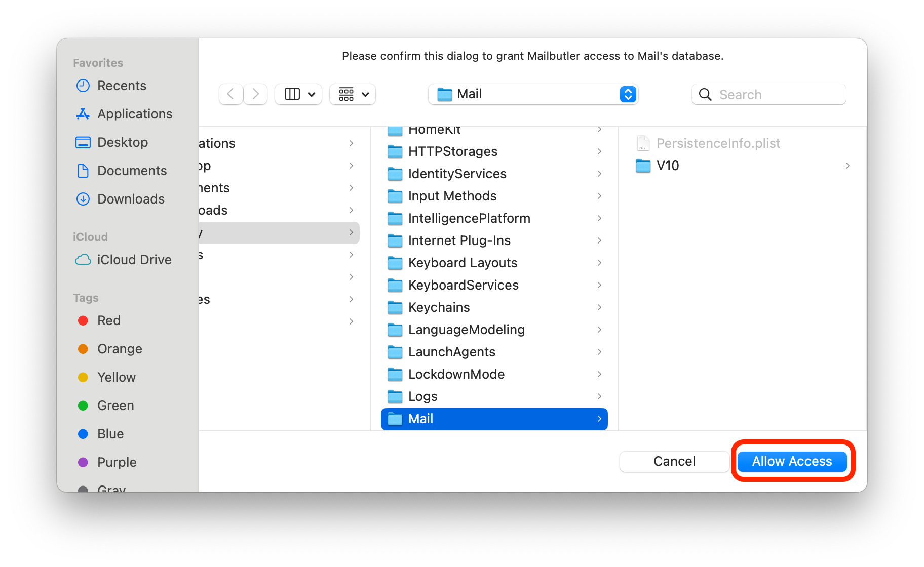Select the Internet Plug-Ins folder

point(494,240)
